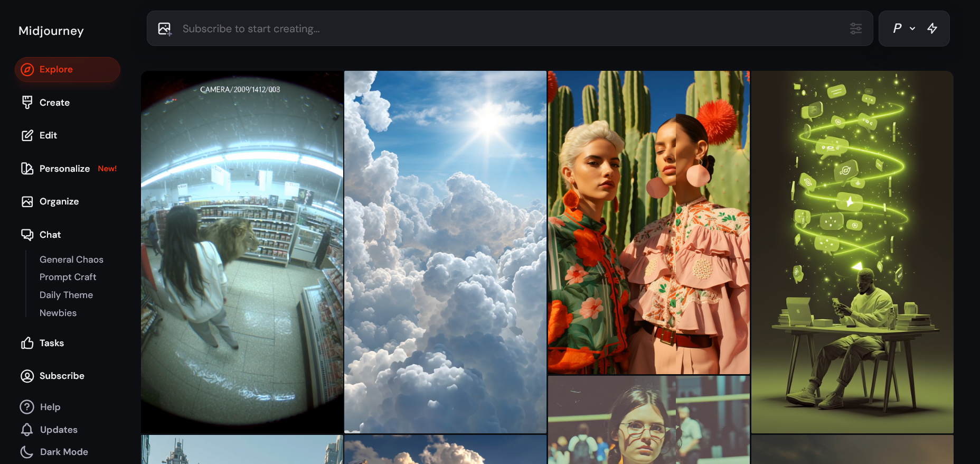Open the Explore menu label
This screenshot has height=464, width=980.
pos(56,70)
